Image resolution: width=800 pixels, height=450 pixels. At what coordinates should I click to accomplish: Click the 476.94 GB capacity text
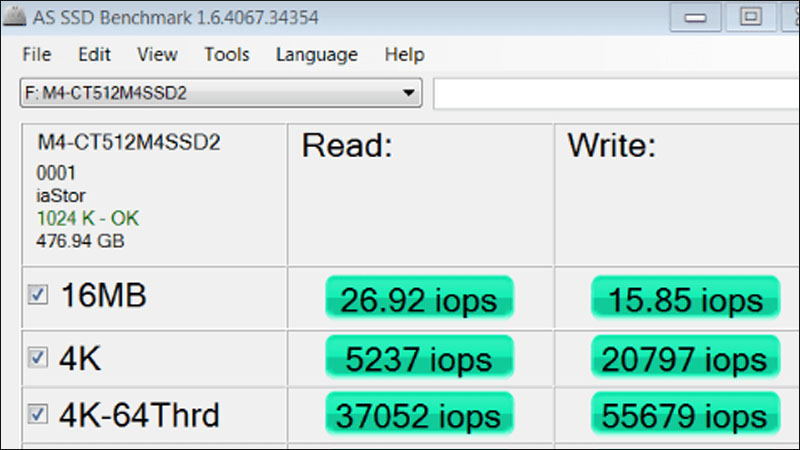(x=80, y=241)
